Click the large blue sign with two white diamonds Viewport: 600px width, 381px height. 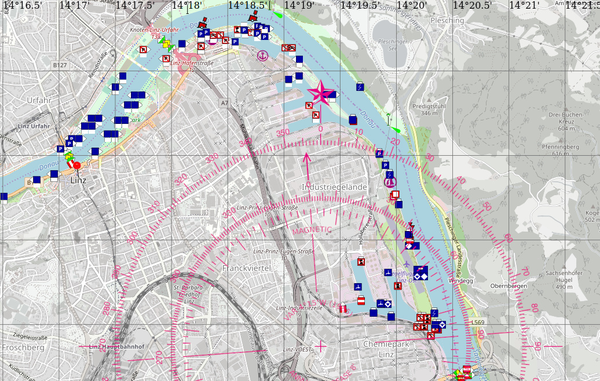click(421, 273)
